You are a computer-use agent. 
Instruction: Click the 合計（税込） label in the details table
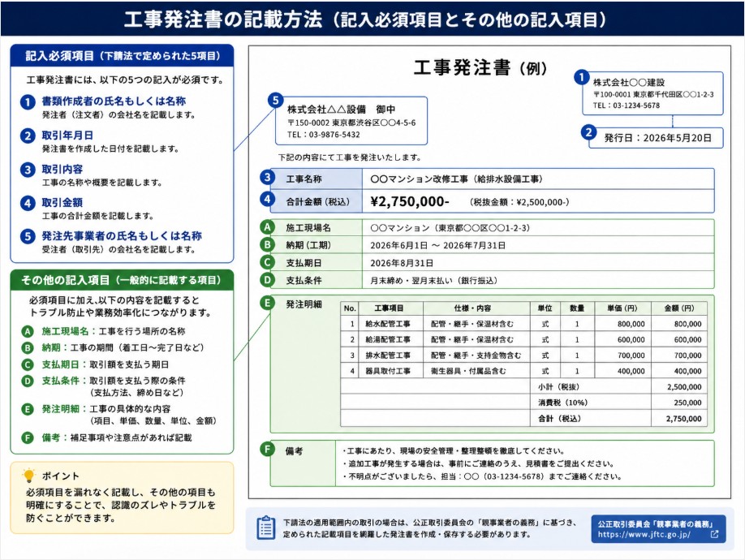click(559, 419)
